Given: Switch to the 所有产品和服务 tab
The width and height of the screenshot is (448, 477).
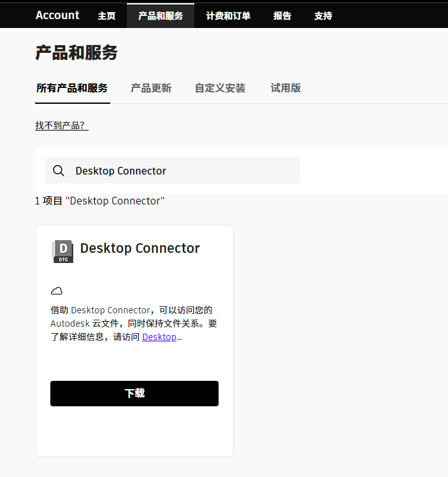Looking at the screenshot, I should tap(72, 89).
